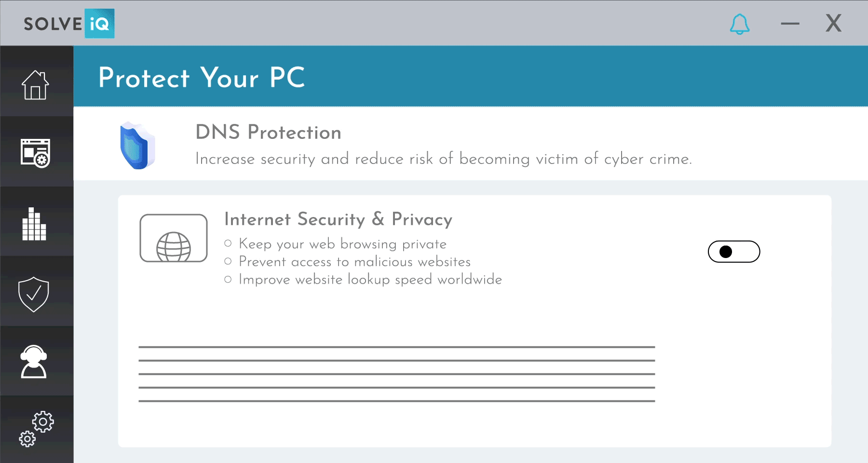The width and height of the screenshot is (868, 463).
Task: Open the browser settings window icon
Action: (35, 153)
